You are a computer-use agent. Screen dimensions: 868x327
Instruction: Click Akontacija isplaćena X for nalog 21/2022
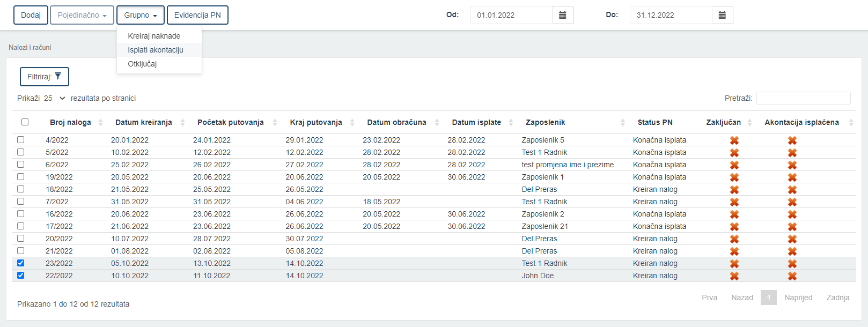pos(792,251)
